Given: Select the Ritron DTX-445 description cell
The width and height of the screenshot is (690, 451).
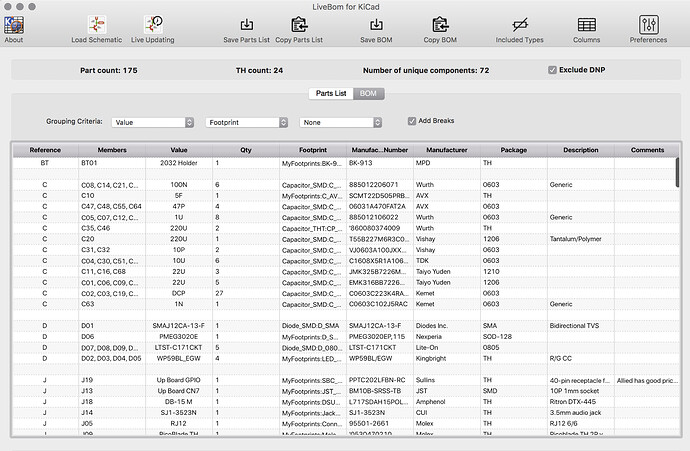Looking at the screenshot, I should 580,402.
